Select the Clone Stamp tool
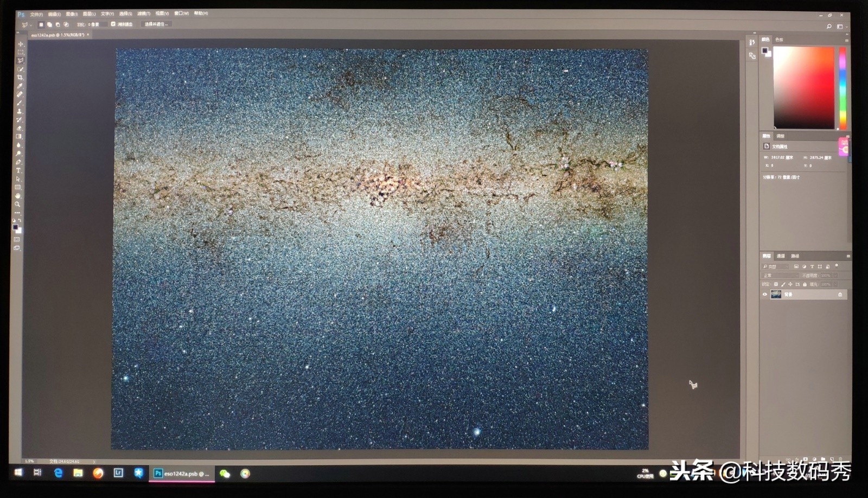 (20, 111)
